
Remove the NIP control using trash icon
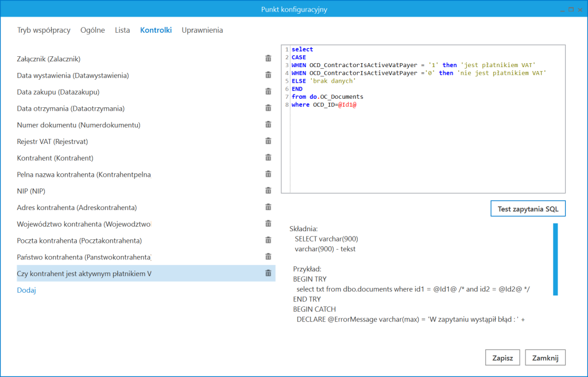pos(268,191)
